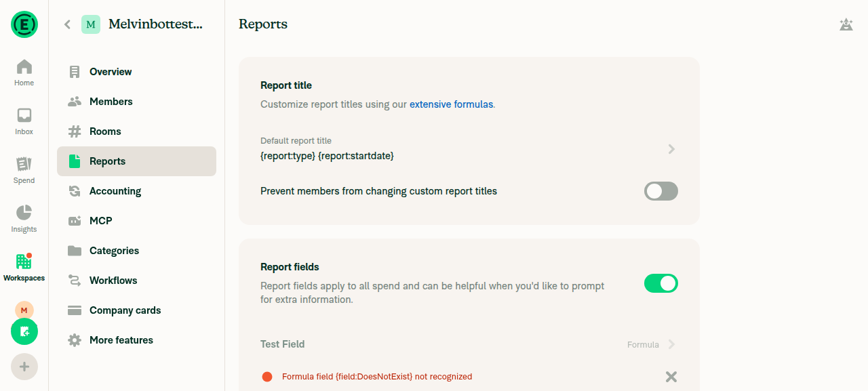Viewport: 868px width, 391px height.
Task: Click the grey plus button in the left rail
Action: pos(24,367)
